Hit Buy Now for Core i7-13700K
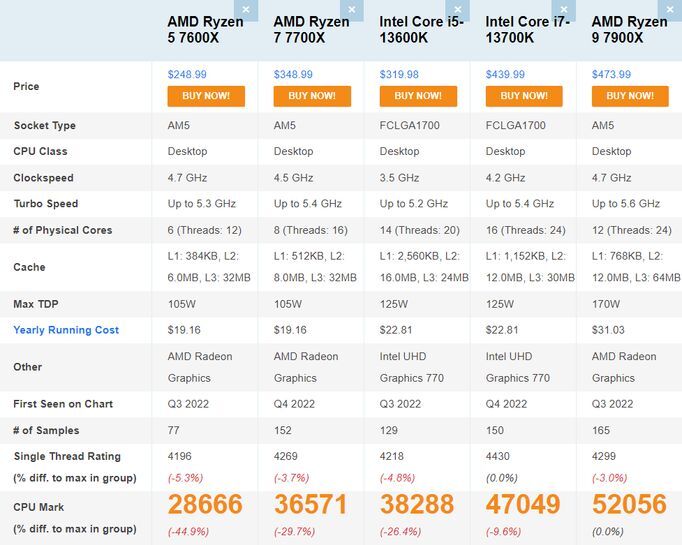The width and height of the screenshot is (682, 545). [x=524, y=96]
